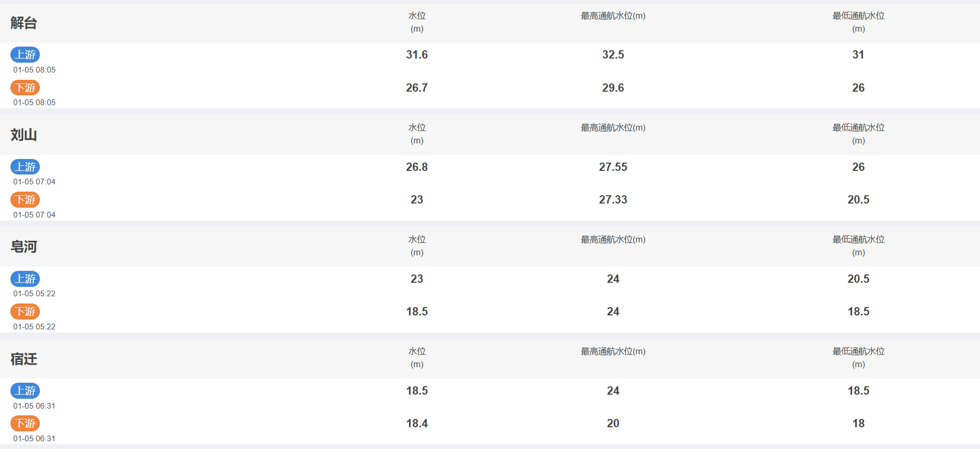Click the orange 下游 badge under 皂河
Screen dimensions: 980x449
click(25, 311)
